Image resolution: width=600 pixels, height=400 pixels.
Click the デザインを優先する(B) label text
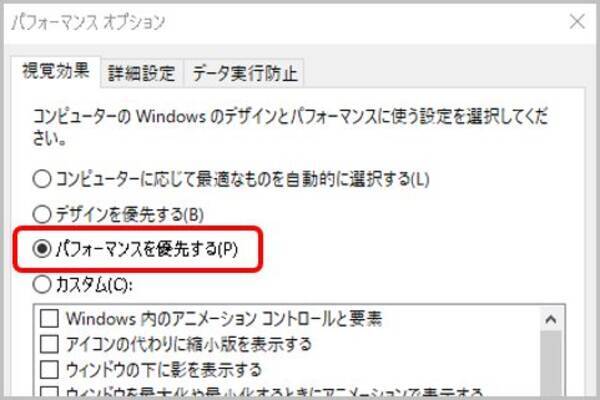tap(130, 214)
